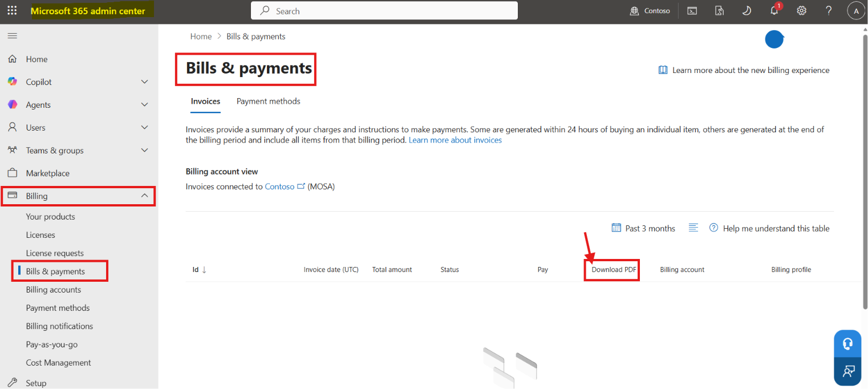Collapse navigation menu hamburger icon
868x389 pixels.
click(12, 36)
